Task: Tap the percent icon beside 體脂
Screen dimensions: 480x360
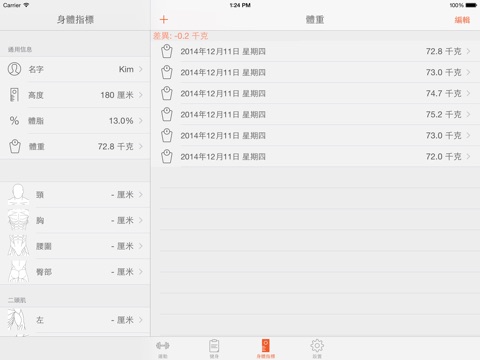Action: click(x=14, y=121)
